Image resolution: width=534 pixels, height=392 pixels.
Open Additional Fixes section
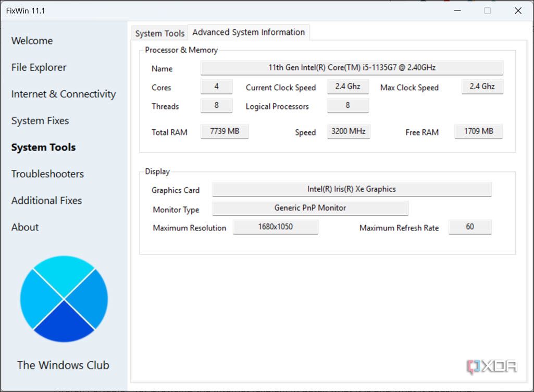click(x=47, y=201)
